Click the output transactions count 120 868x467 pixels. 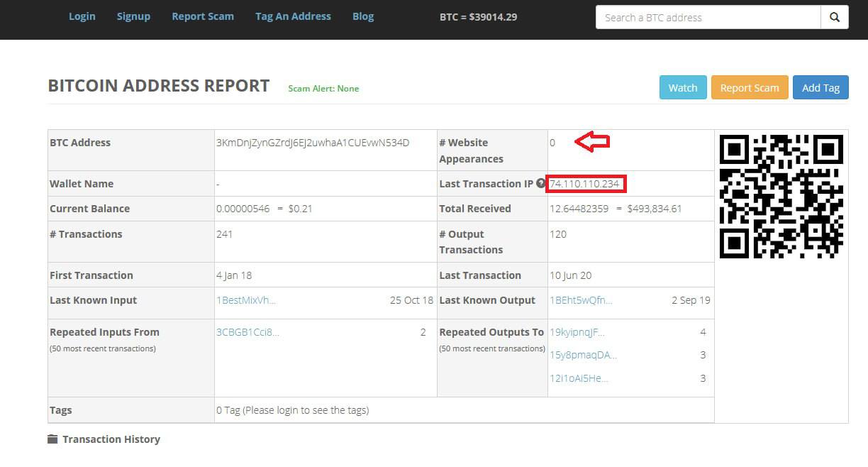pyautogui.click(x=558, y=234)
